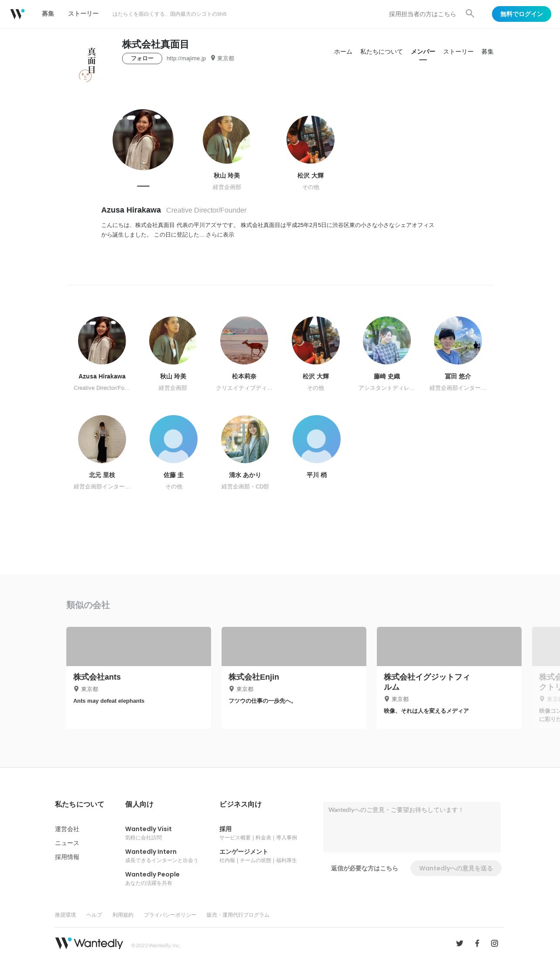Viewport: 560px width, 959px height.
Task: Click the Wantedly logo in the header
Action: [x=17, y=14]
